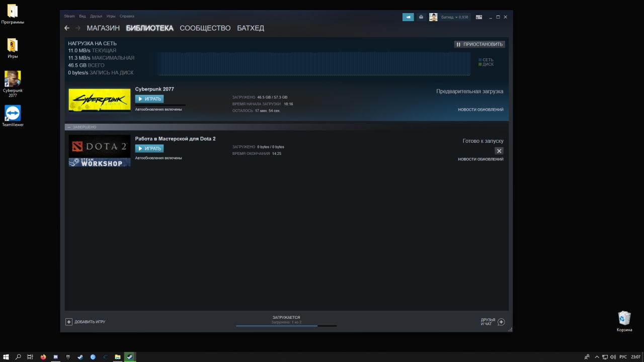Click the Cyberpunk 2077 desktop shortcut

tap(13, 84)
